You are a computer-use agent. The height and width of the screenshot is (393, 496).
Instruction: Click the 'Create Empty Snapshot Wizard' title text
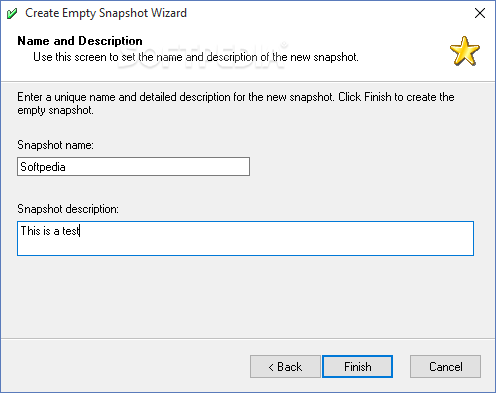[106, 13]
